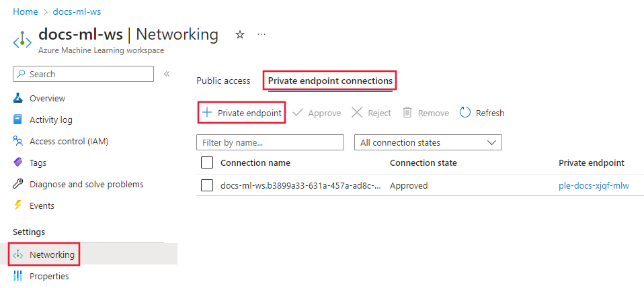Click the Filter by name input field
The width and height of the screenshot is (644, 288).
pos(270,142)
